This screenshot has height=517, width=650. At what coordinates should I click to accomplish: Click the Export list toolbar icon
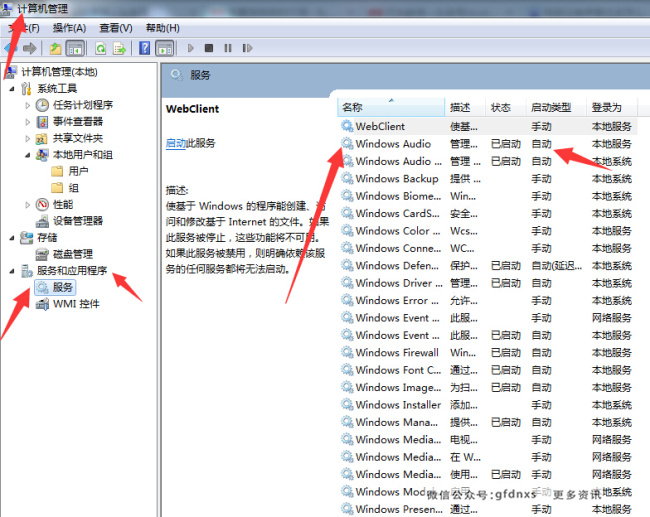tap(119, 48)
